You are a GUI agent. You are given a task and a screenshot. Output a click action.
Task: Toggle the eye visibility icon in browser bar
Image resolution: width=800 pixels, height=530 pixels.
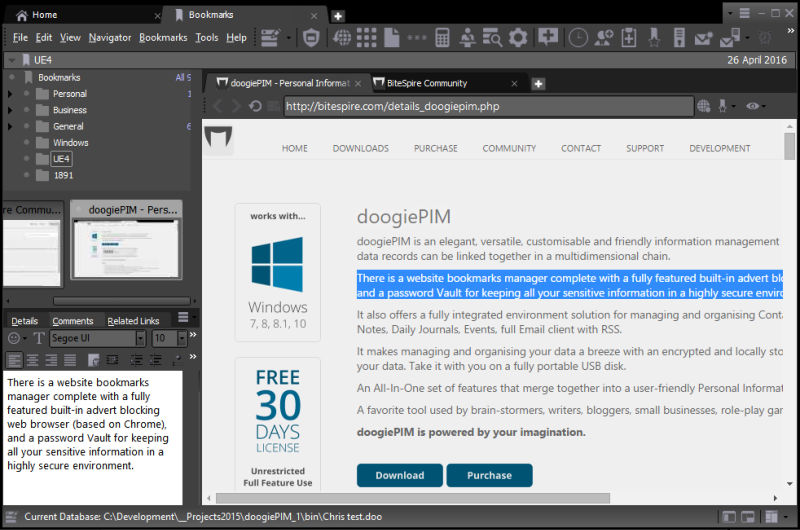coord(752,106)
